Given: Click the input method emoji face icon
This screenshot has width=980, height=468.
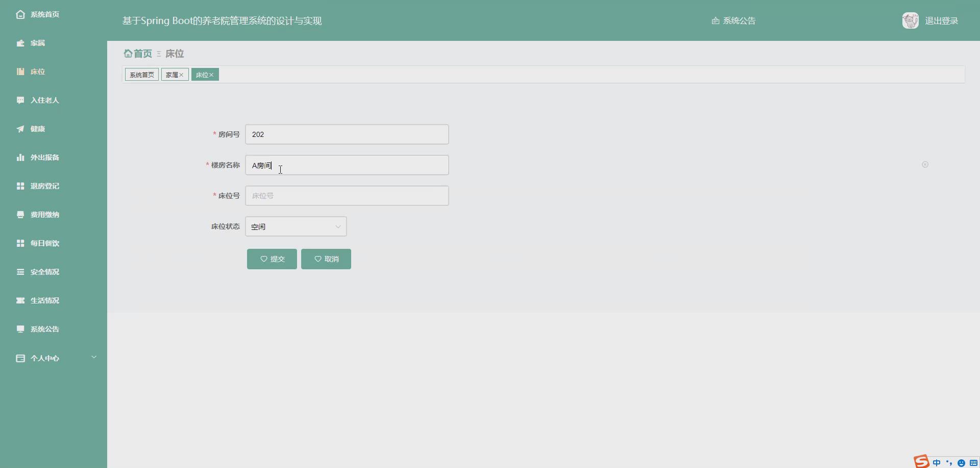Looking at the screenshot, I should tap(961, 463).
